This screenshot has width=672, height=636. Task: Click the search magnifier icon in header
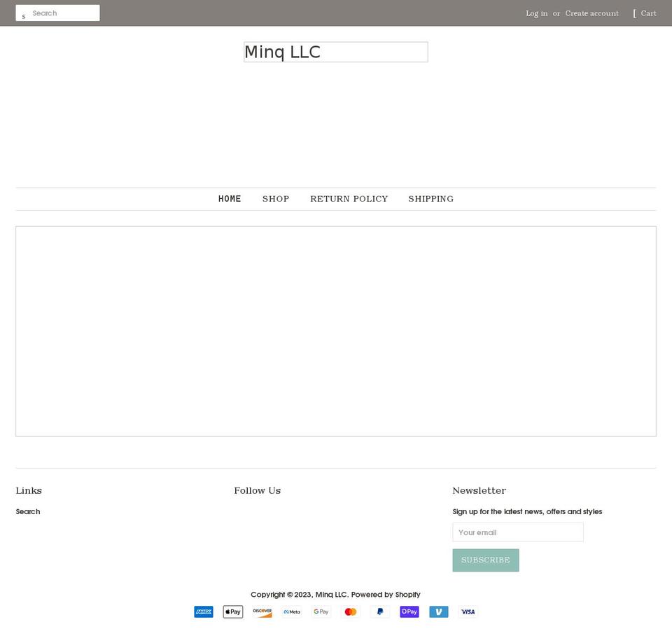[24, 16]
